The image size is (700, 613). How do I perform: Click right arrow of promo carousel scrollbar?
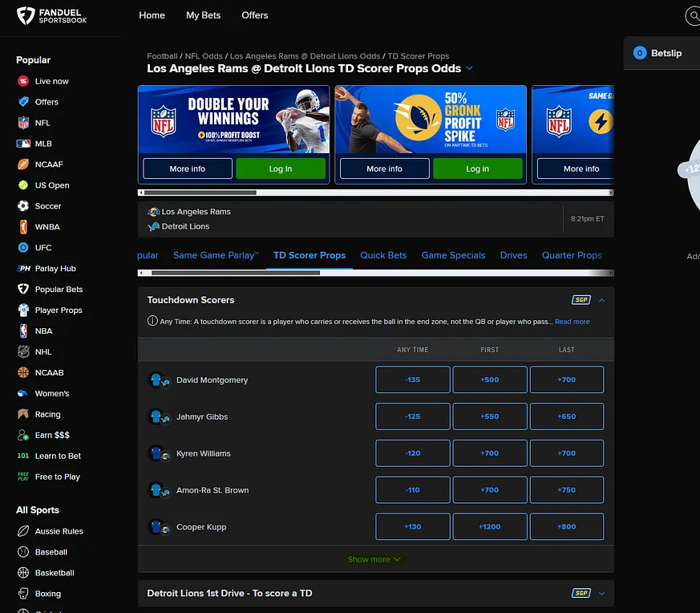click(x=611, y=193)
